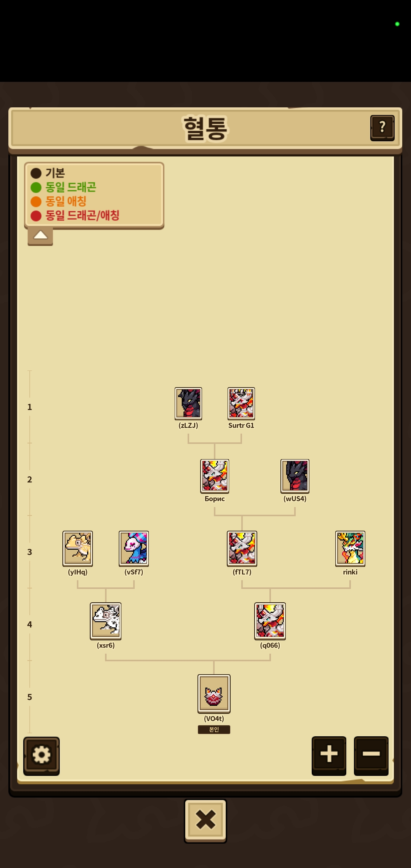Tap the Борис dragon portrait
The image size is (411, 868).
pos(215,476)
